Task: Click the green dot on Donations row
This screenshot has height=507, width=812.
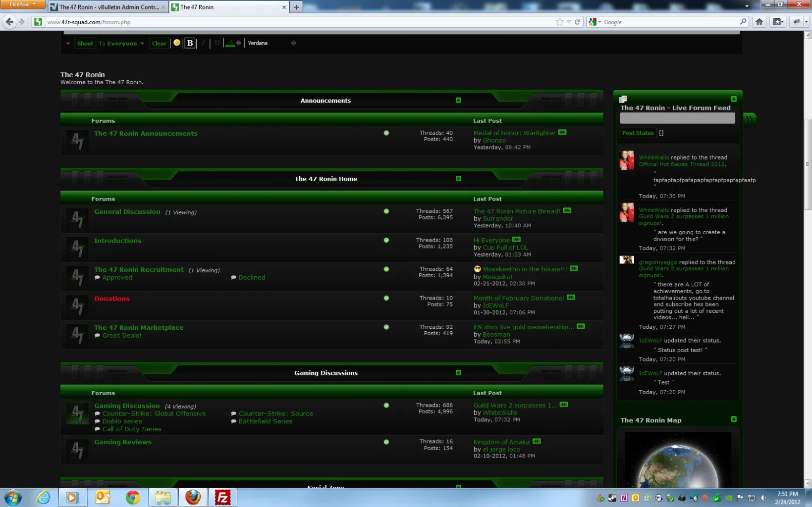Action: (386, 298)
